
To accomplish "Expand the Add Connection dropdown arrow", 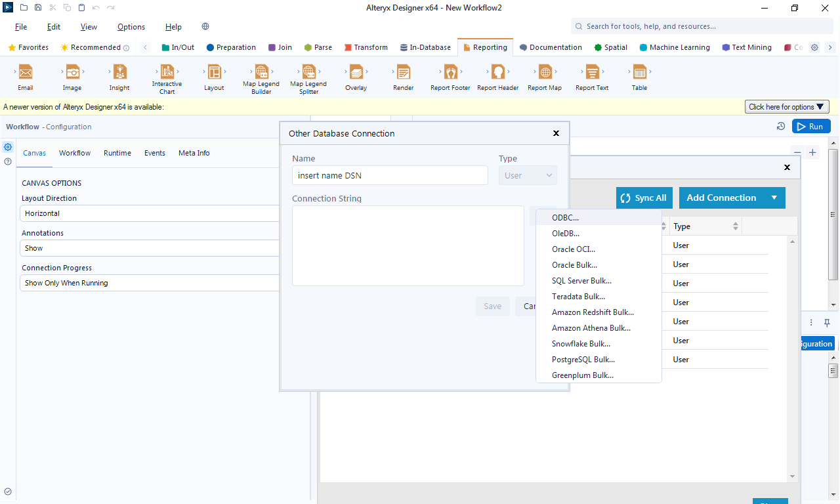I will coord(774,198).
